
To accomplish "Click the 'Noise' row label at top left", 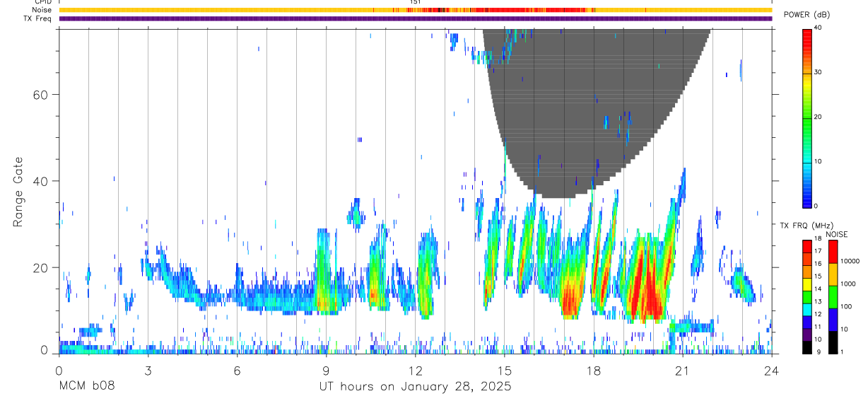I will click(42, 10).
